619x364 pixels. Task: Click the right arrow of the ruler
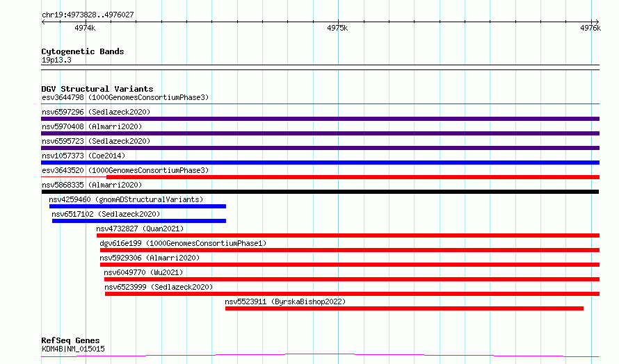click(597, 22)
